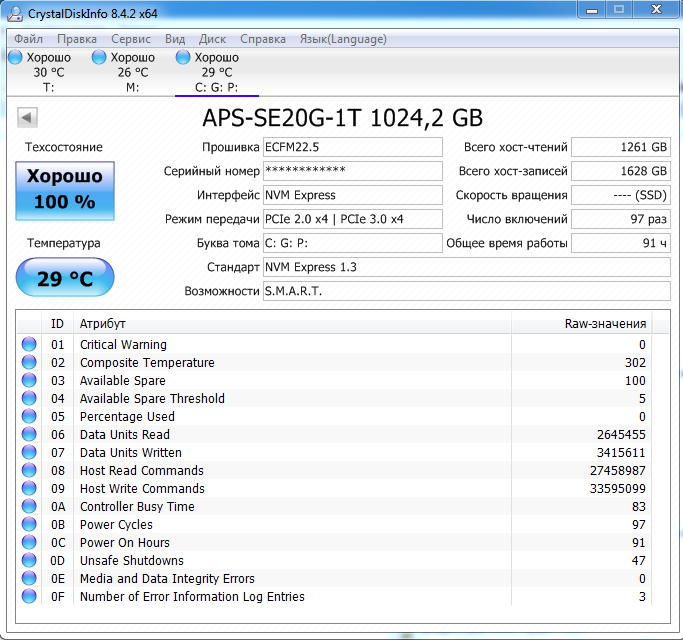Click the Available Spare Threshold status orb
Screen dimensions: 683x640
[29, 398]
